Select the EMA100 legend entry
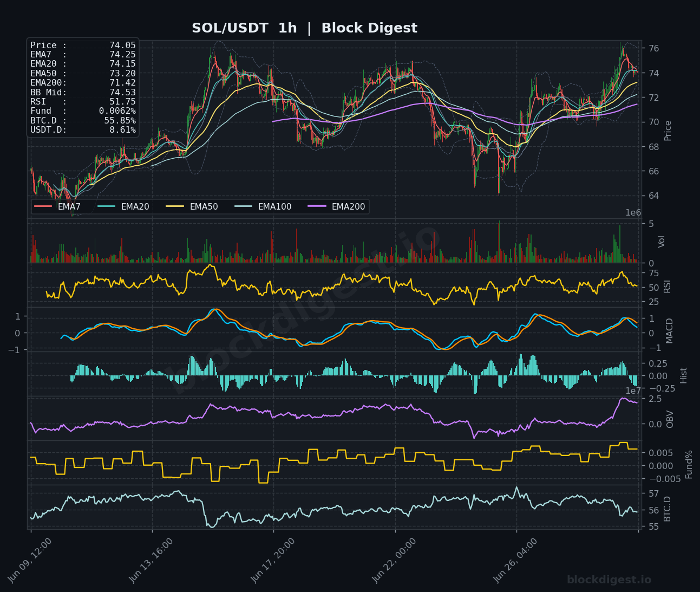Image resolution: width=700 pixels, height=592 pixels. [x=263, y=206]
